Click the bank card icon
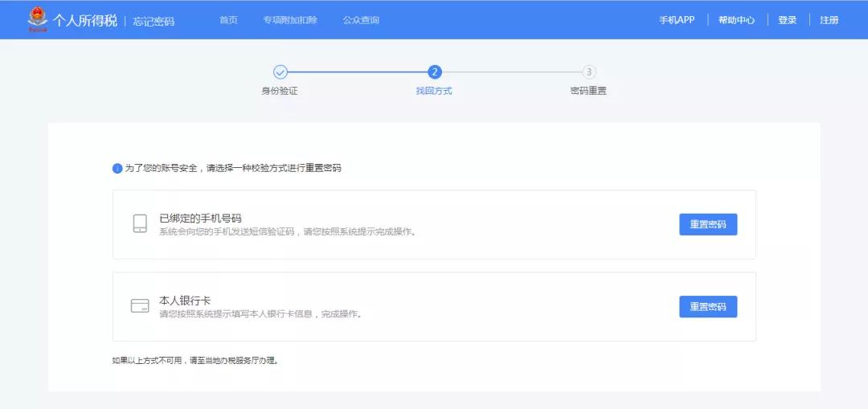 [140, 306]
